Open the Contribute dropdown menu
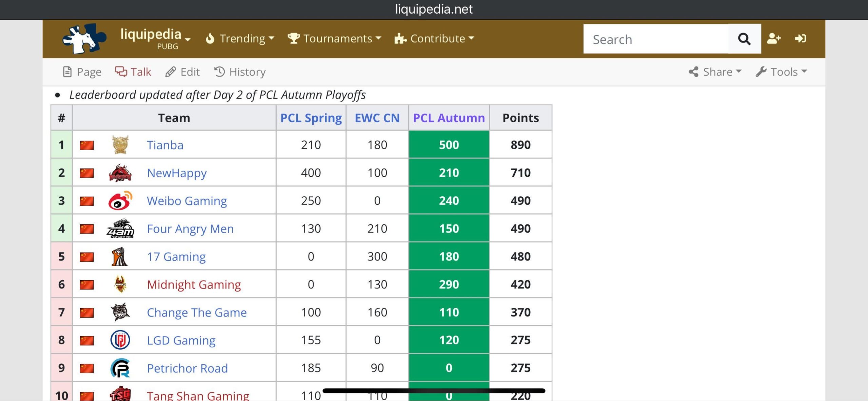The image size is (868, 401). tap(434, 38)
